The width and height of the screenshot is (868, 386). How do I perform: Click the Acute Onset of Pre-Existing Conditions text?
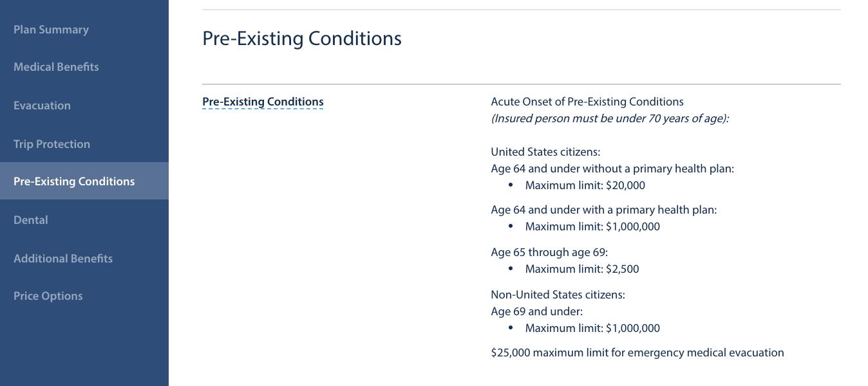[x=587, y=102]
